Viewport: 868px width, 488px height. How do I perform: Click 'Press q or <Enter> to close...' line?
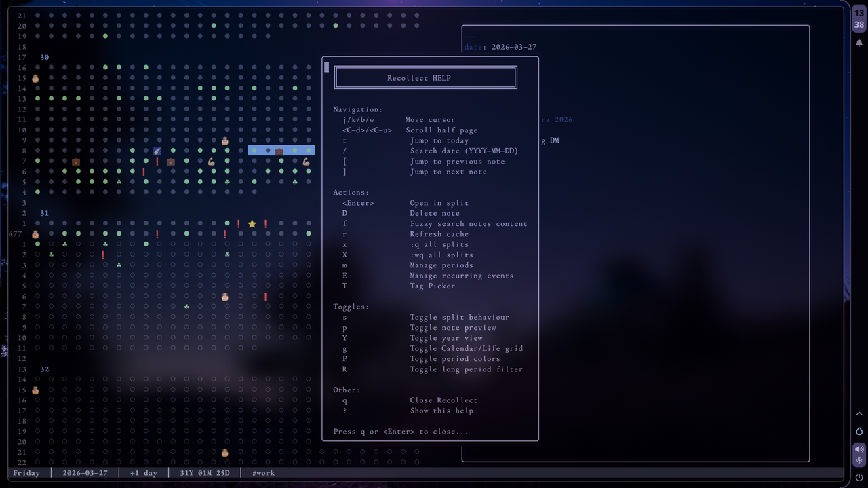401,432
